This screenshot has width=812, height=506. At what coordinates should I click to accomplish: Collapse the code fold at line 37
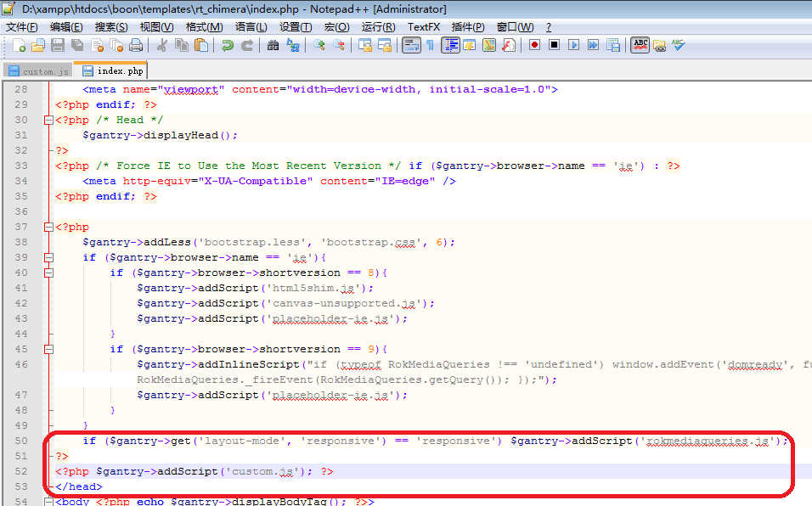(x=48, y=227)
